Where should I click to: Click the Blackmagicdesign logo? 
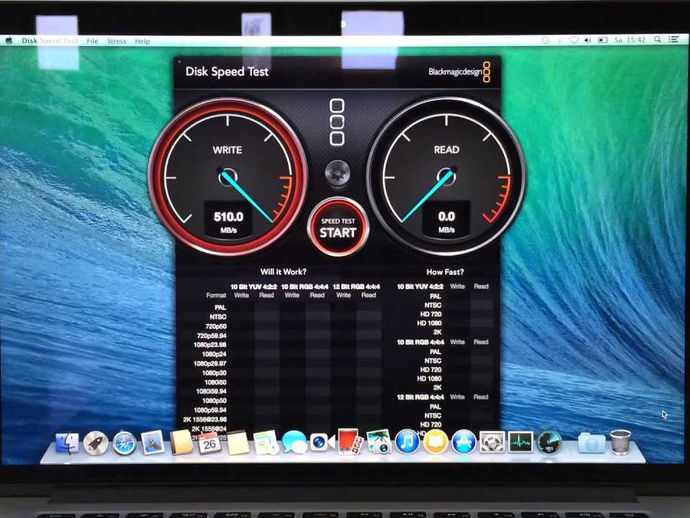(459, 71)
